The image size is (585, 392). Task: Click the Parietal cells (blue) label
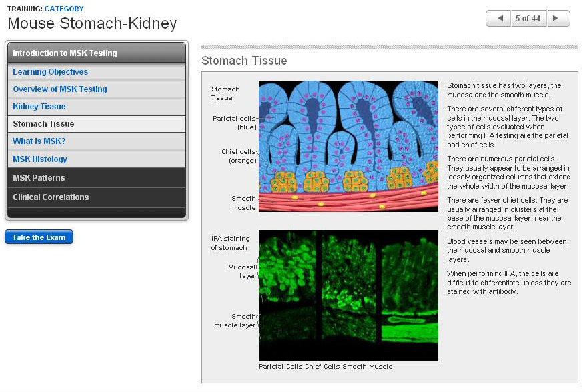[x=235, y=123]
